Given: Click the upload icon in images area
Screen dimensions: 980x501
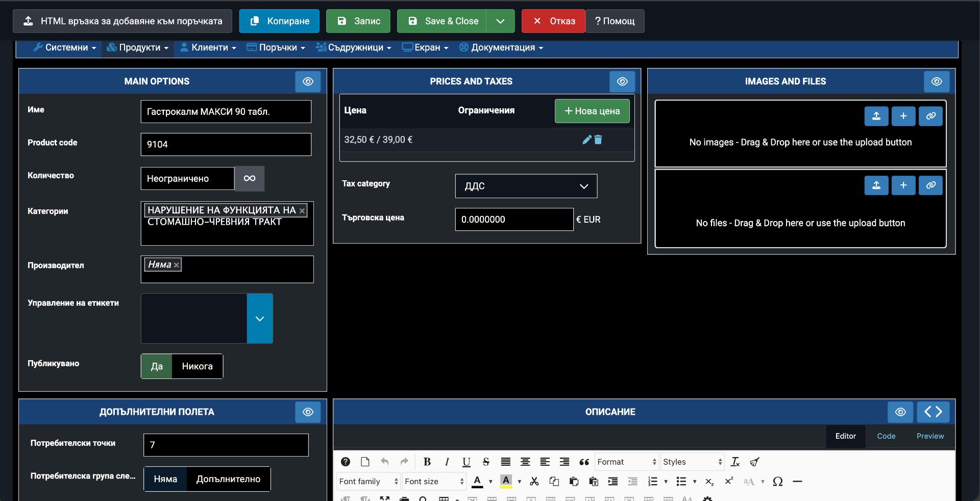Looking at the screenshot, I should point(876,116).
